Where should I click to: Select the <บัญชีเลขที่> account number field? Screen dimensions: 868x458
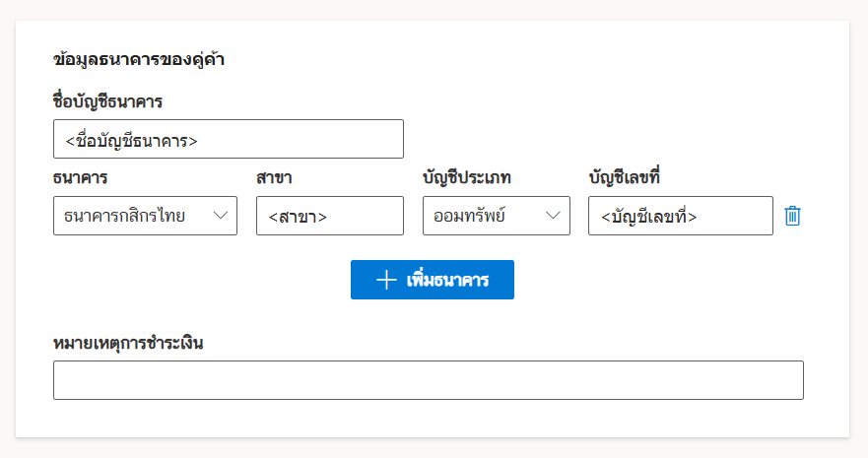[680, 216]
